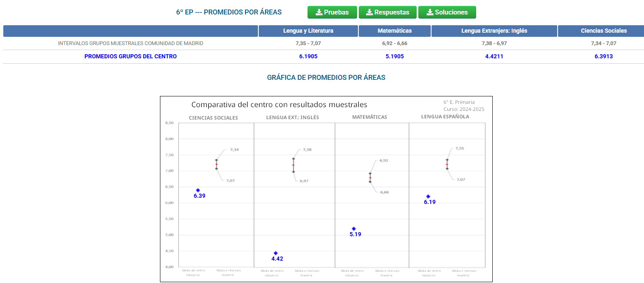644x283 pixels.
Task: Click the download icon on the Respuestas button
Action: tap(370, 12)
